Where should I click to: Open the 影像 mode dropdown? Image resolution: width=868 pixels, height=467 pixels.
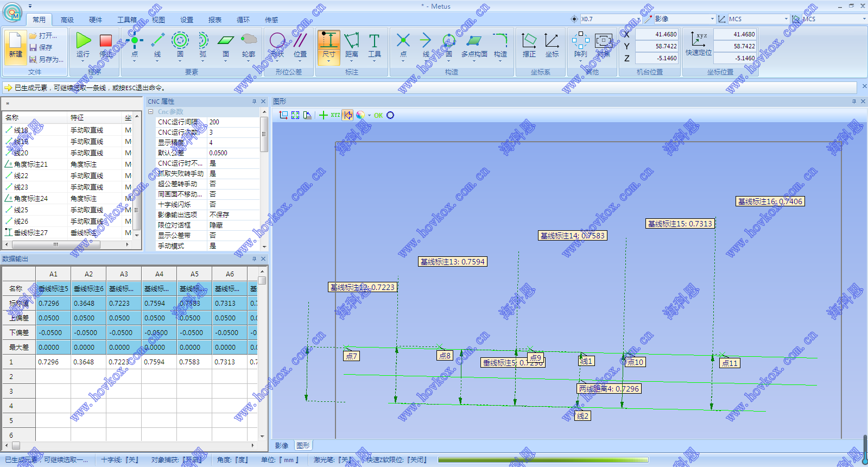click(712, 19)
